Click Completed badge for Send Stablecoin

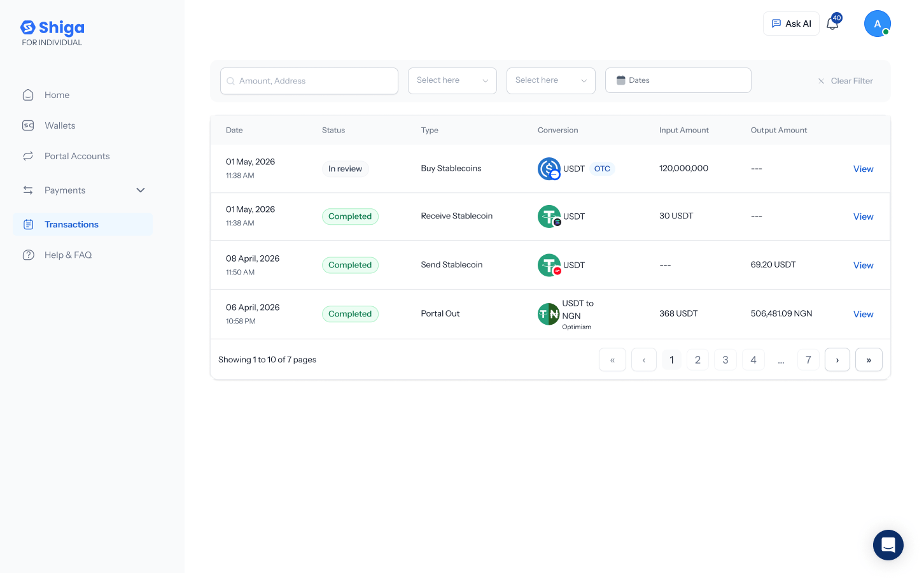pos(350,265)
